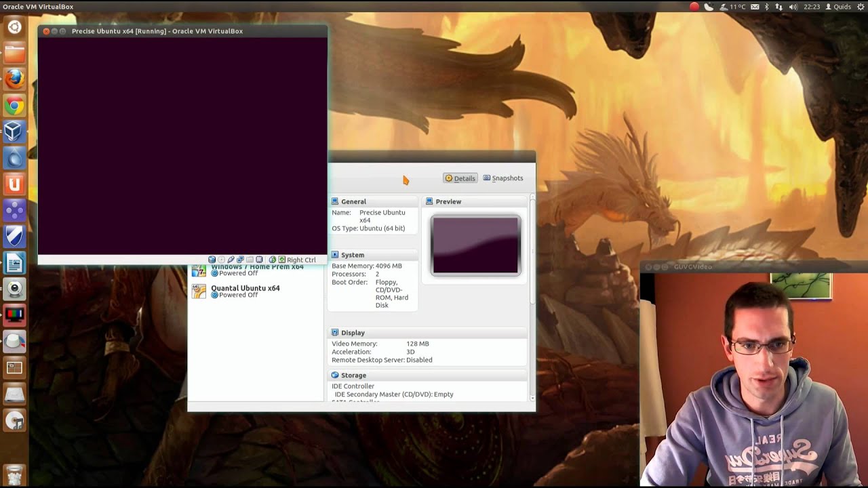868x488 pixels.
Task: Click the network adapters icon in VM status bar
Action: [x=241, y=260]
